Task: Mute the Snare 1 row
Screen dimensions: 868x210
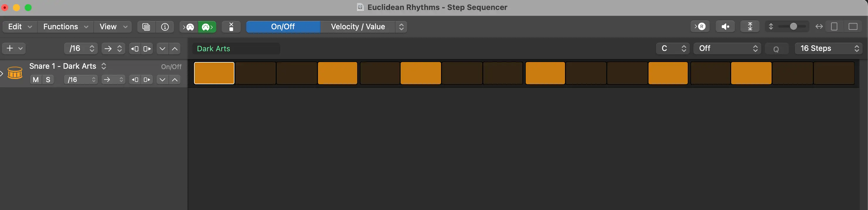Action: [x=35, y=80]
